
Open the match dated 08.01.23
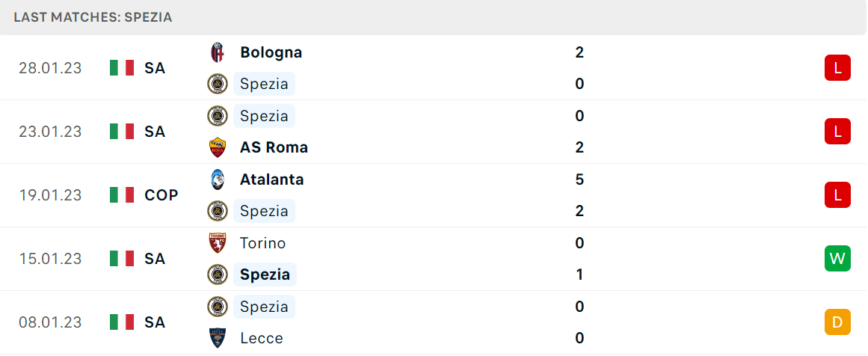[434, 322]
